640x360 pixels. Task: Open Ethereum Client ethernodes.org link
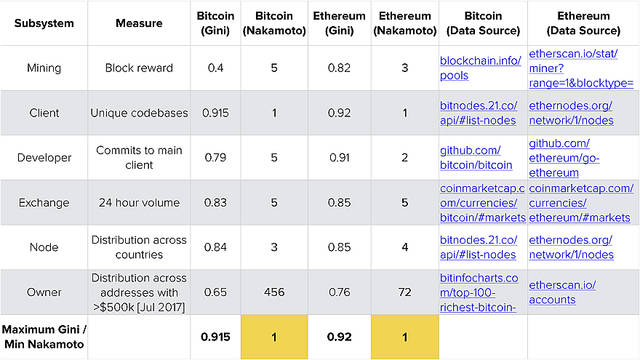click(571, 113)
